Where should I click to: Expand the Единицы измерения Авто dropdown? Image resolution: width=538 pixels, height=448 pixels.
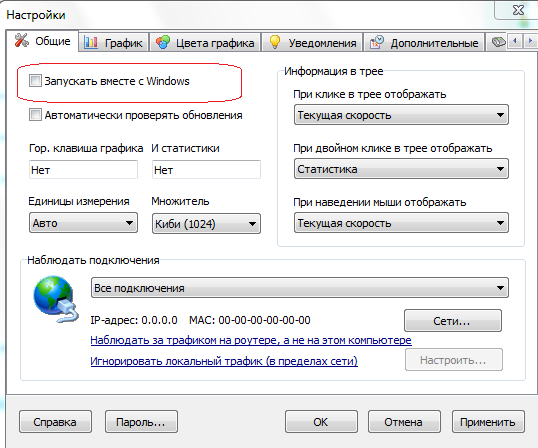point(83,223)
